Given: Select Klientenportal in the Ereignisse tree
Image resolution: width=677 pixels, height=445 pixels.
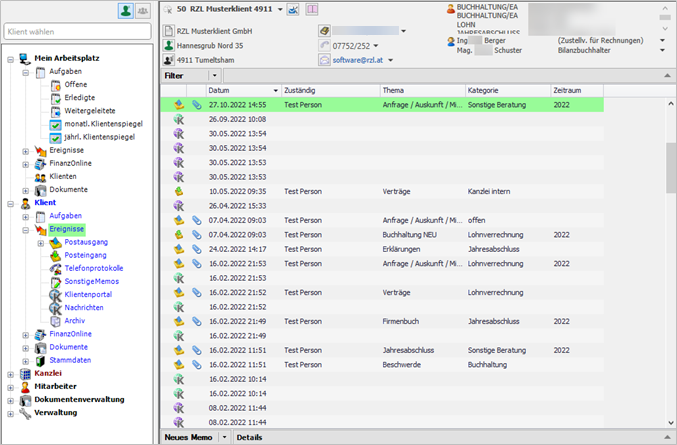Looking at the screenshot, I should point(88,294).
